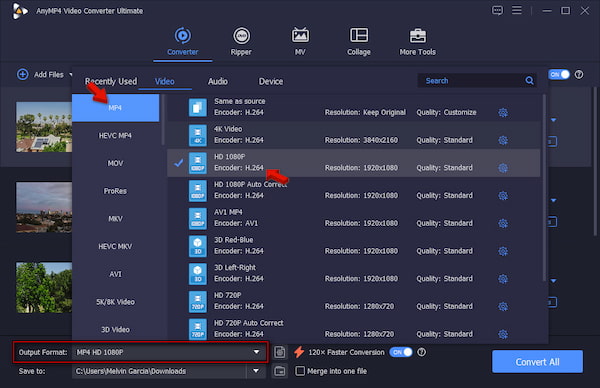Select HEVC MP4 format category
Viewport: 600px width, 388px height.
coord(116,135)
